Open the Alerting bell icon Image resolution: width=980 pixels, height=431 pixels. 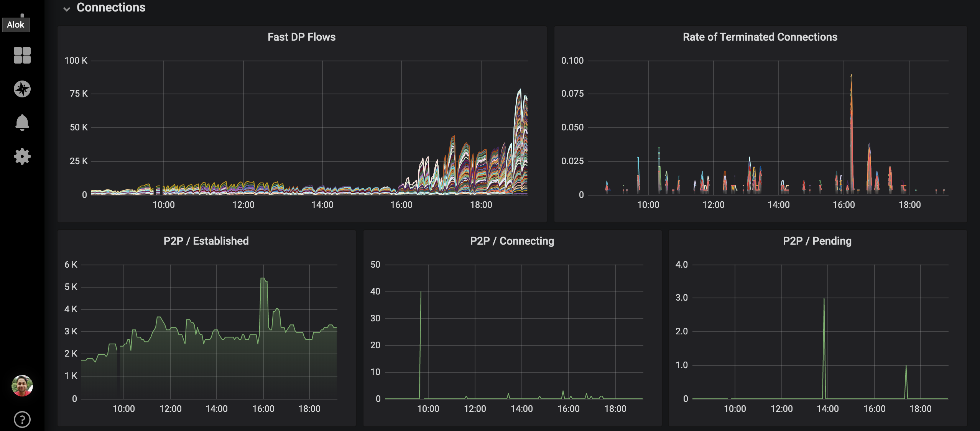pyautogui.click(x=22, y=123)
